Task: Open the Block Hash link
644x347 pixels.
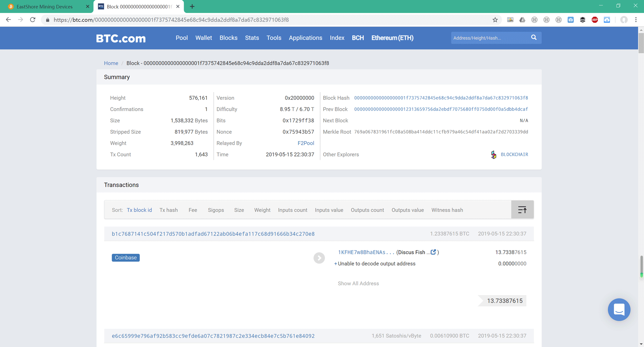Action: point(441,98)
